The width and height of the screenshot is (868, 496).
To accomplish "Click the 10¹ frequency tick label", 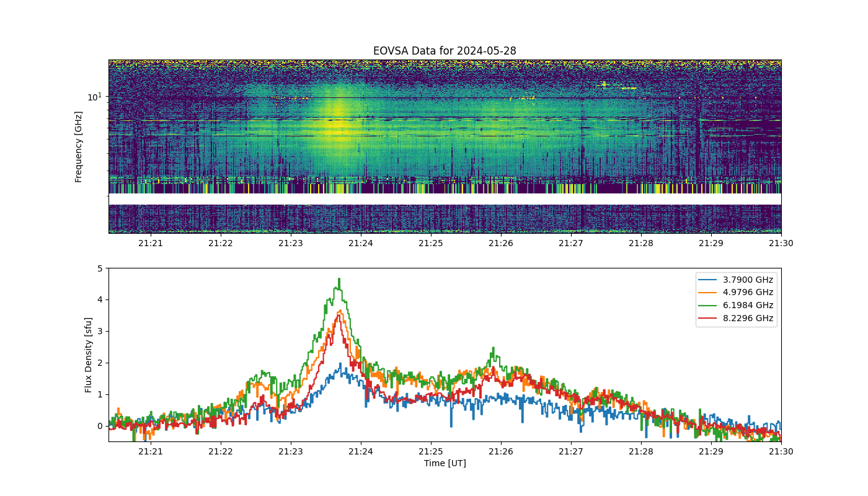I will point(94,96).
